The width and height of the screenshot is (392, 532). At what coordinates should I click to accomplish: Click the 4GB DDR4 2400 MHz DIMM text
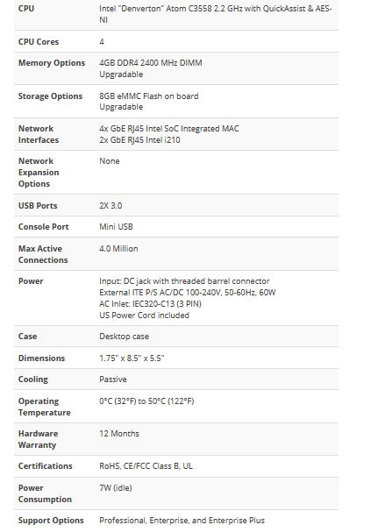point(150,63)
